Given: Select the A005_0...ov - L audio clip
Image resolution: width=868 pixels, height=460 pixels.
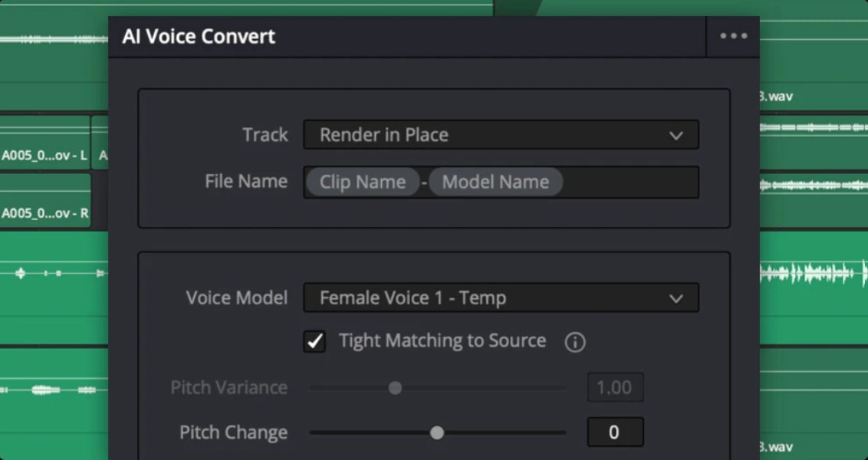Looking at the screenshot, I should pyautogui.click(x=44, y=155).
